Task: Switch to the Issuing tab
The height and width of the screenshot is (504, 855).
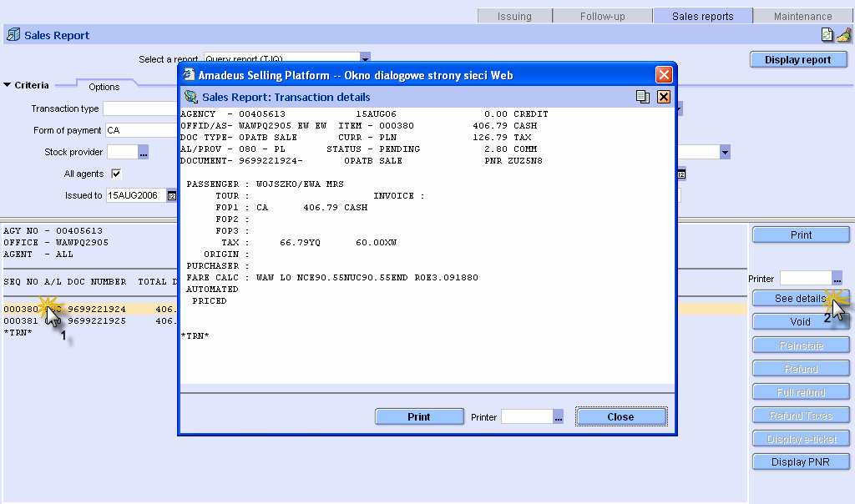Action: click(514, 17)
